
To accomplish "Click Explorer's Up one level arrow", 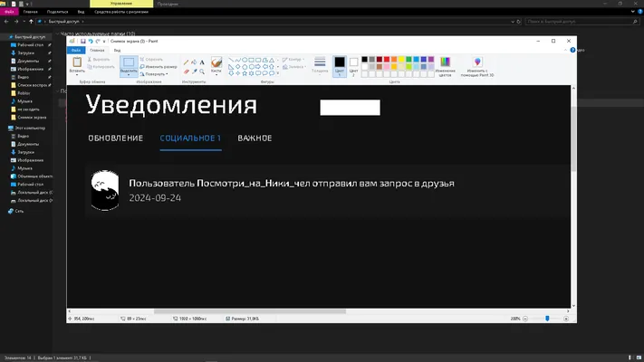I will pos(31,22).
